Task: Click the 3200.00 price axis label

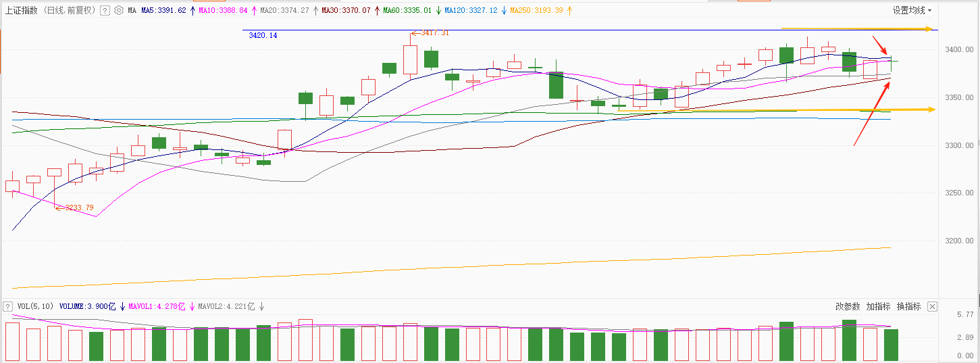Action: [x=959, y=241]
